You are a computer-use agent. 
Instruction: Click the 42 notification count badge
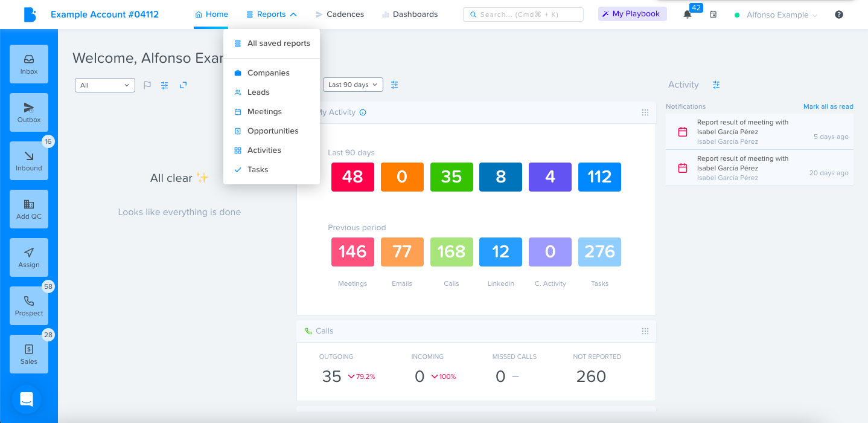(x=696, y=8)
